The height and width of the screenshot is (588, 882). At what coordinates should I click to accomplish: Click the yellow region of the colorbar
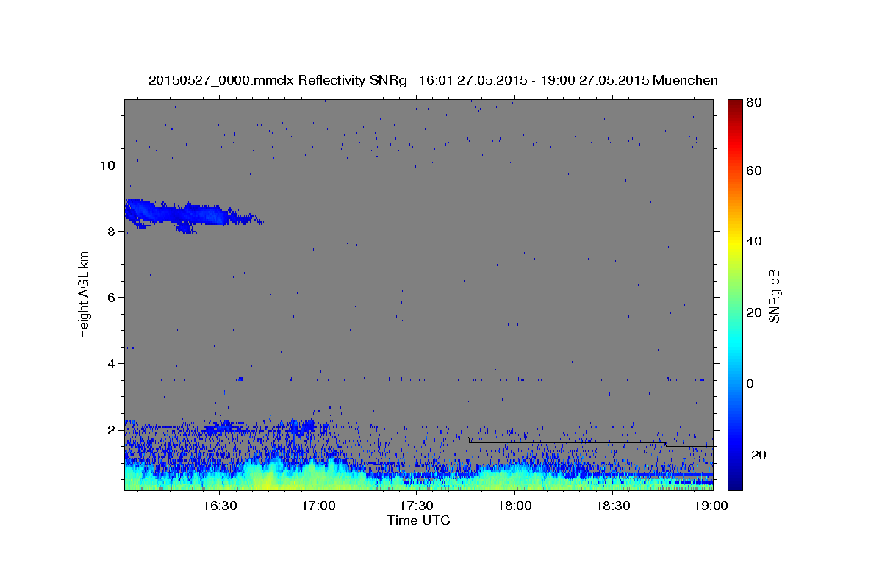click(735, 243)
